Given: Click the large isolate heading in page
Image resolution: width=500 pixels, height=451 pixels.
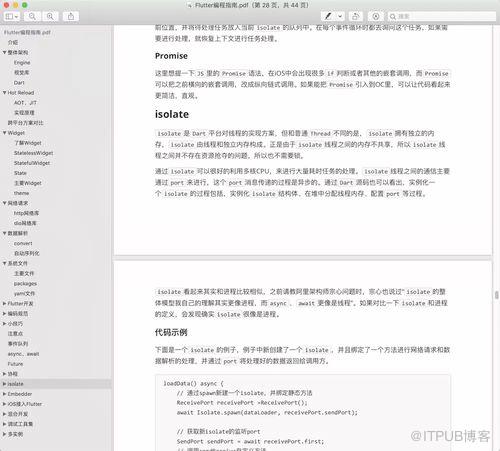Looking at the screenshot, I should pyautogui.click(x=172, y=114).
